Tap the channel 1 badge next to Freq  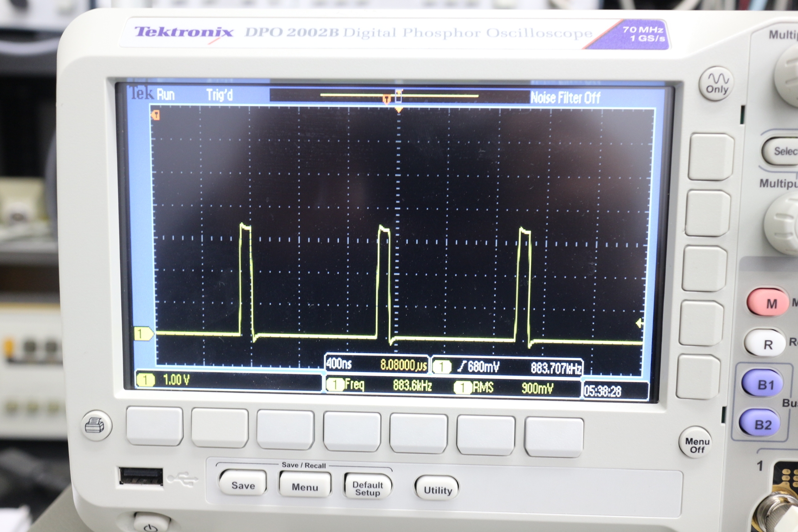point(335,384)
